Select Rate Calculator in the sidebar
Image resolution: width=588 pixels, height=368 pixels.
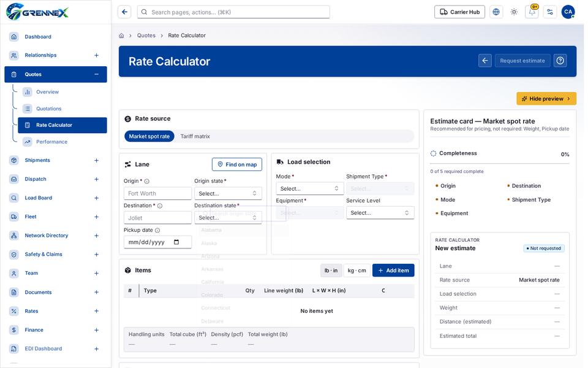[62, 125]
